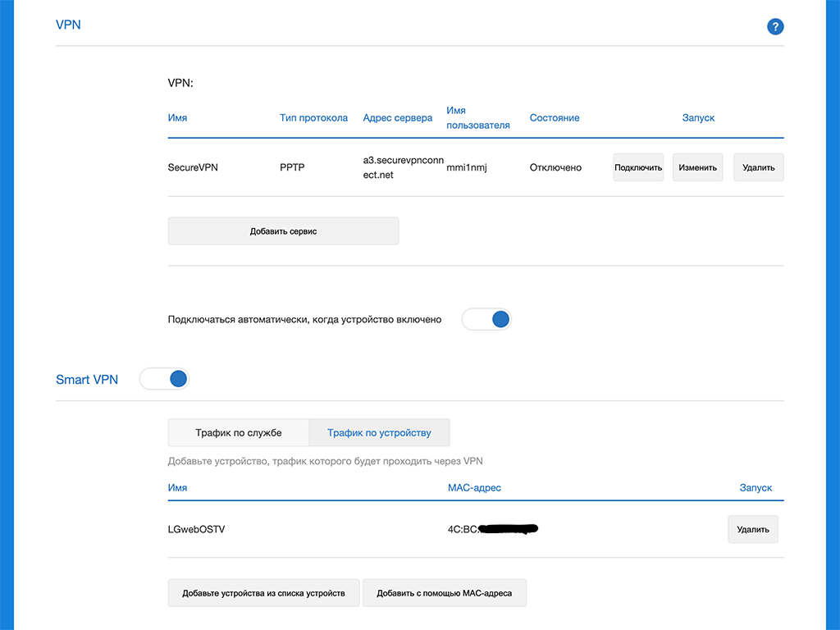840x630 pixels.
Task: Remove the LGwebOSTV device with Удалить
Action: pos(752,529)
